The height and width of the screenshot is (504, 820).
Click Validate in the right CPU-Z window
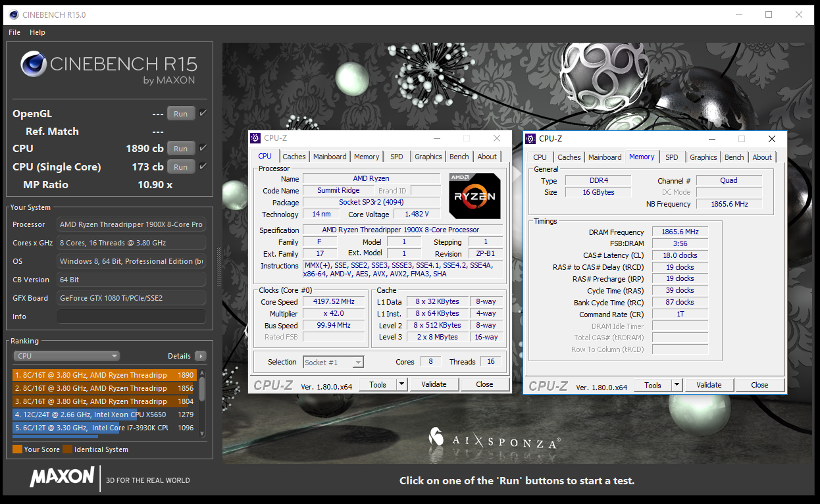(709, 385)
